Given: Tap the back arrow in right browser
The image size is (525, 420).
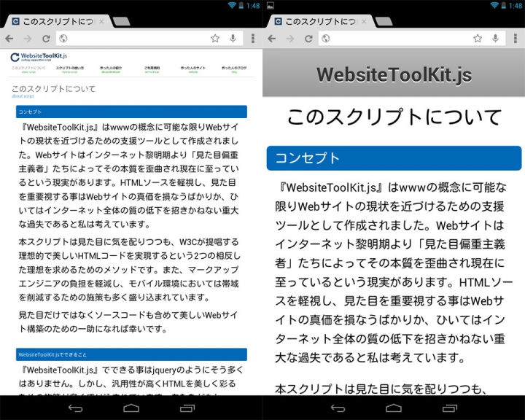Looking at the screenshot, I should point(272,39).
